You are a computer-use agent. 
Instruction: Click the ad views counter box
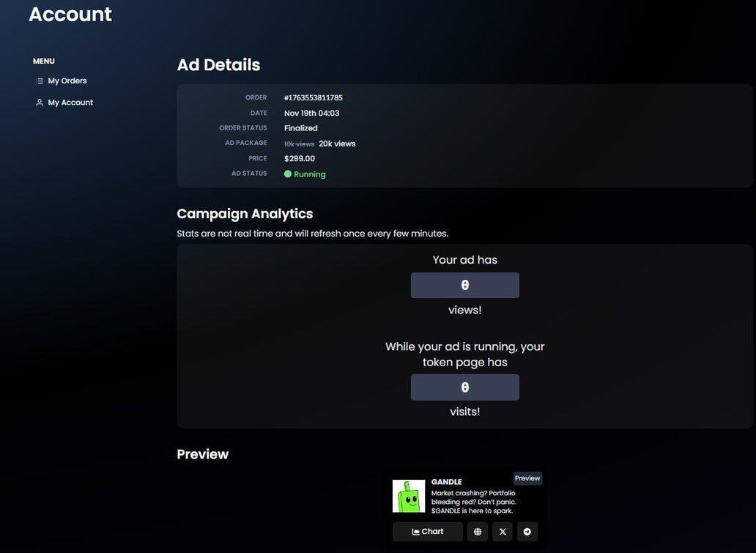(x=464, y=286)
